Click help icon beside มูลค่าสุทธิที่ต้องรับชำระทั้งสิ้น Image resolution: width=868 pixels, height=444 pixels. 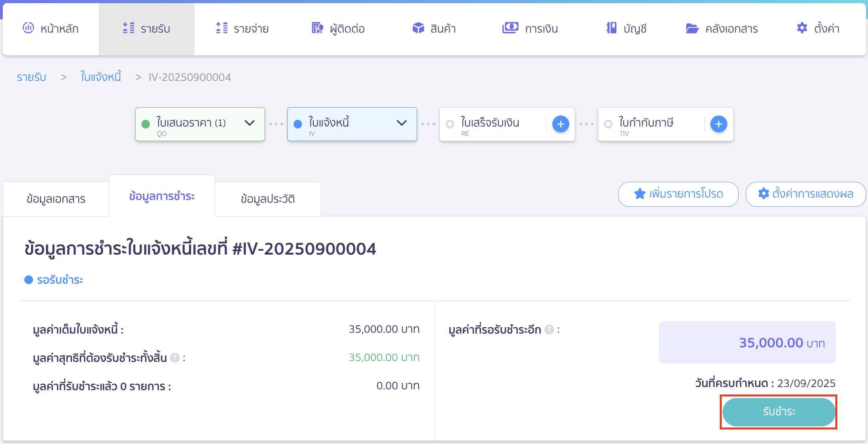click(x=175, y=358)
